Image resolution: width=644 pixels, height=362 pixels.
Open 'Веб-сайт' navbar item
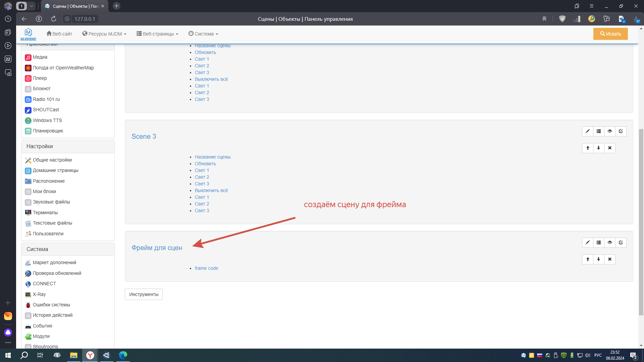(x=59, y=34)
